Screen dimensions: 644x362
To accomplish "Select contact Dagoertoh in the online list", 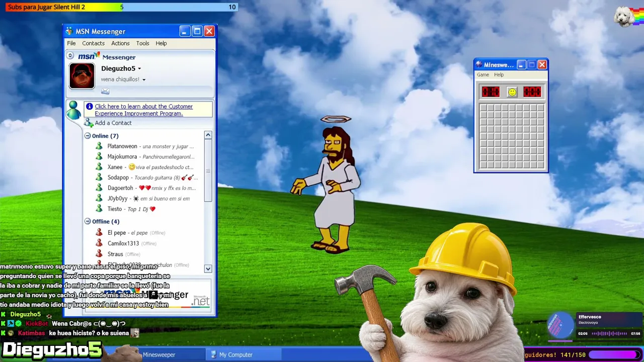I will pos(150,188).
